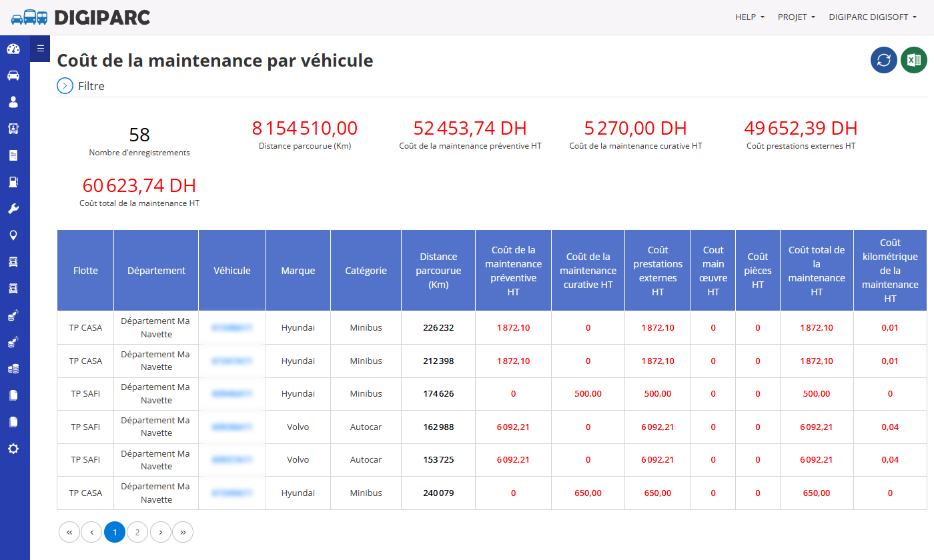Jump to last page with double-arrow button
934x560 pixels.
pyautogui.click(x=183, y=532)
